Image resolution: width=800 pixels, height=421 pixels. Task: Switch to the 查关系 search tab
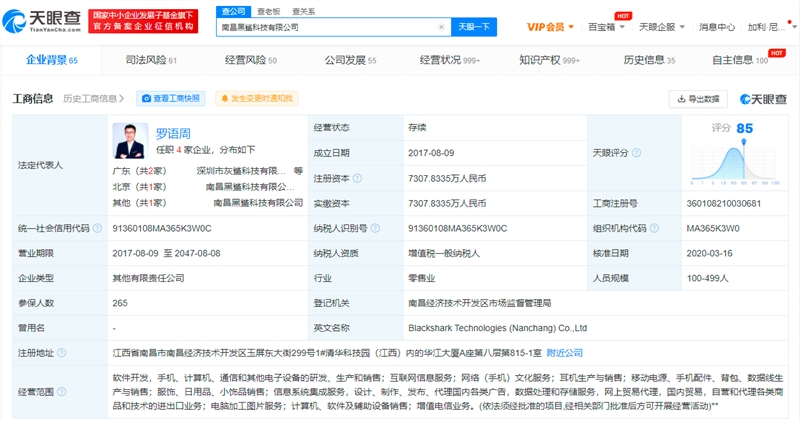(x=304, y=11)
